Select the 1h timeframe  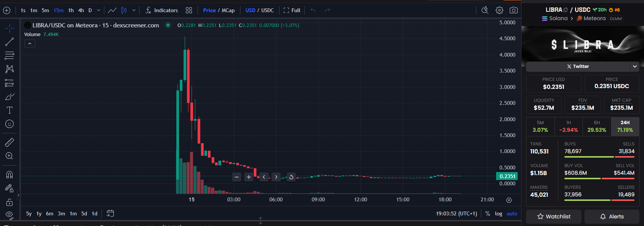71,10
